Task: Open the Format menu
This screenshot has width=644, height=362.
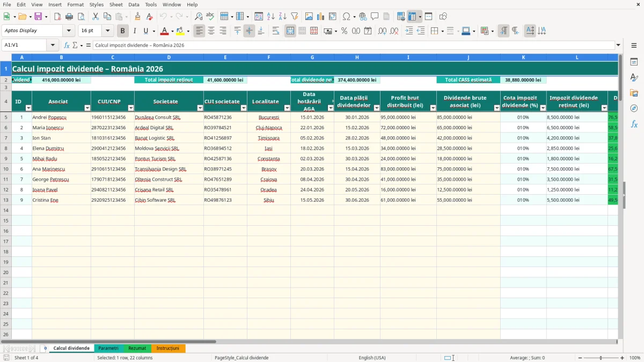Action: [76, 4]
